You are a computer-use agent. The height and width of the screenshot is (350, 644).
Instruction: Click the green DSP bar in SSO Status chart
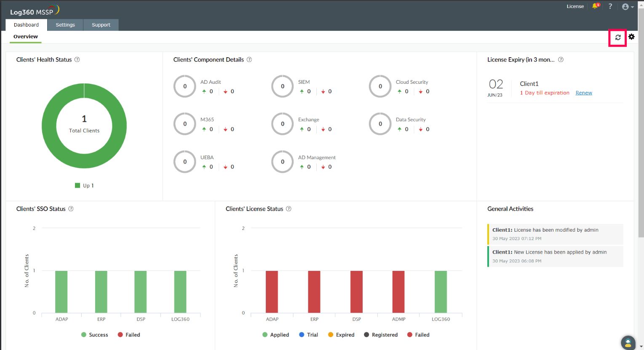click(x=141, y=292)
